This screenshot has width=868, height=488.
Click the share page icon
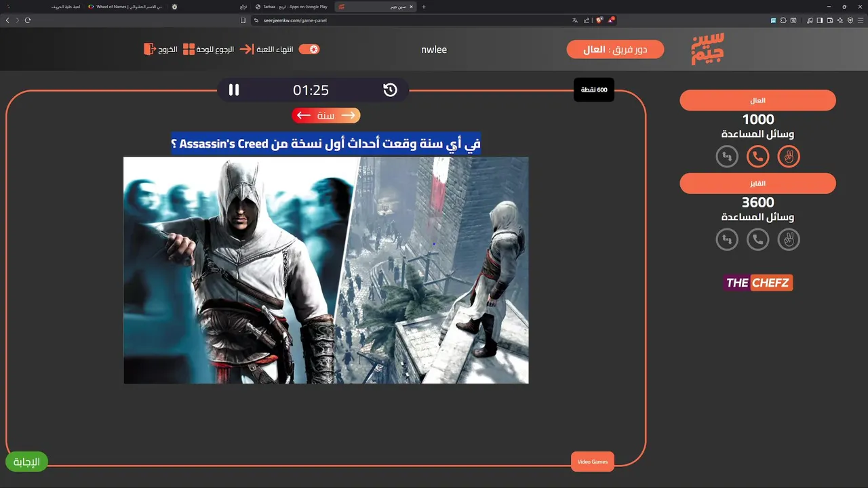pyautogui.click(x=586, y=20)
